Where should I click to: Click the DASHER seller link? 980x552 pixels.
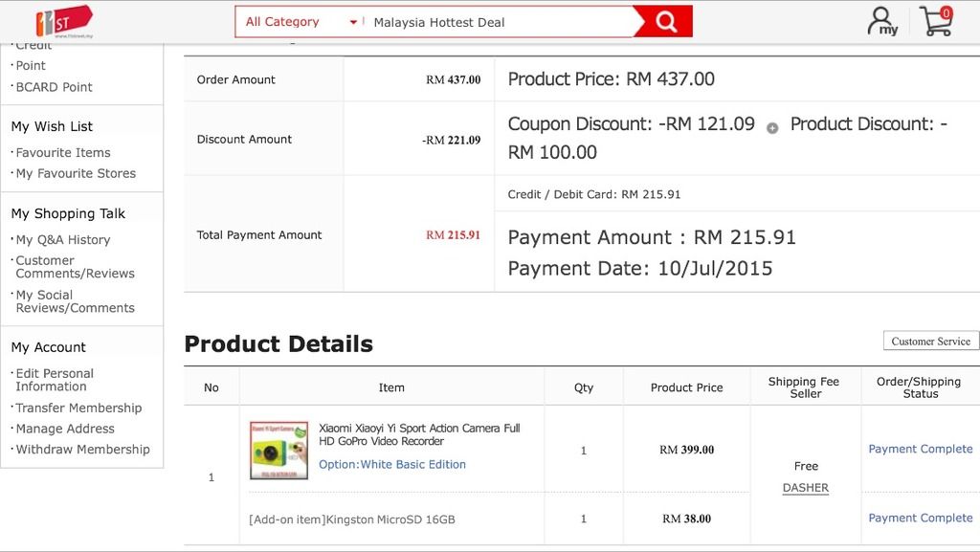tap(805, 488)
